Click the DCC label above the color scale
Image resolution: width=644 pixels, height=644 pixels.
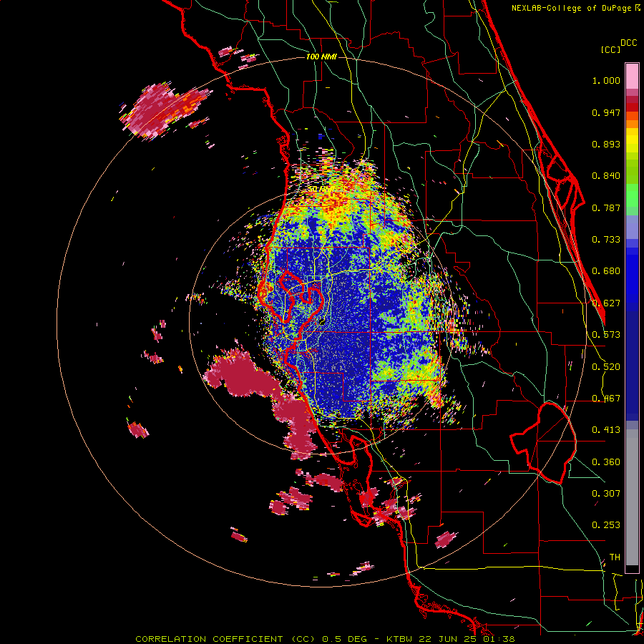click(x=628, y=43)
